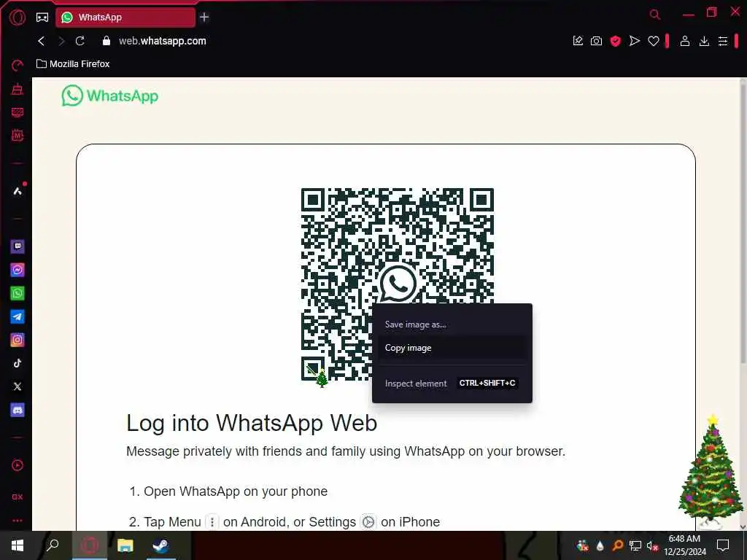Open the sidebar player icon
747x560 pixels.
tap(18, 465)
